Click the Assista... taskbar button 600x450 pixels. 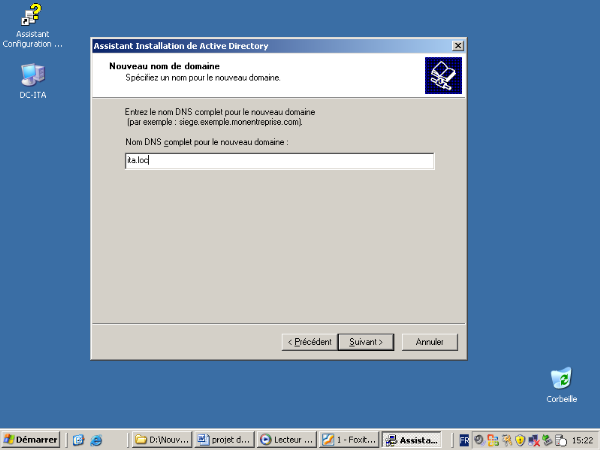[412, 440]
